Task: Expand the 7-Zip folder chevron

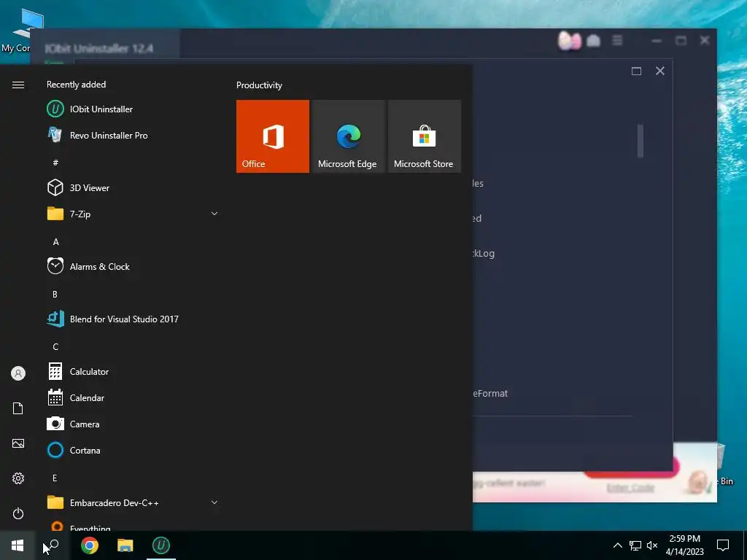Action: pos(214,214)
